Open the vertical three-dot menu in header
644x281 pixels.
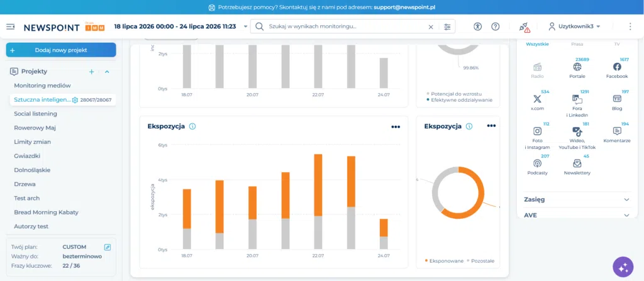tap(630, 26)
